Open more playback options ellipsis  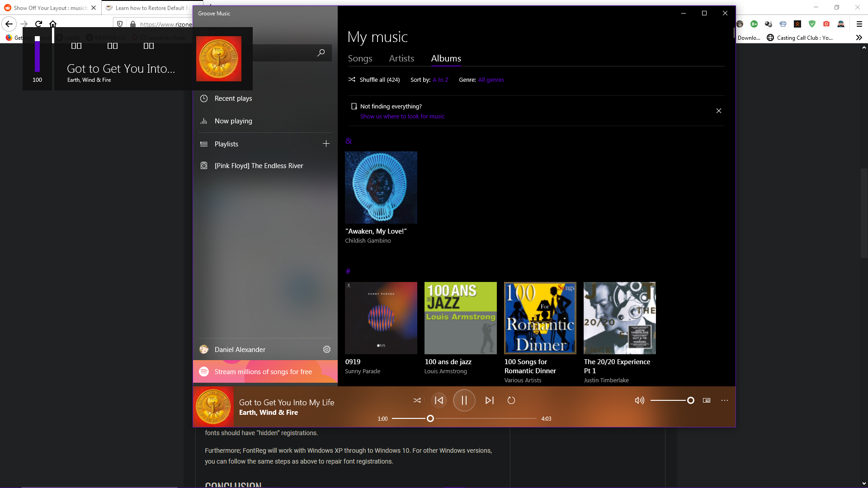coord(725,400)
